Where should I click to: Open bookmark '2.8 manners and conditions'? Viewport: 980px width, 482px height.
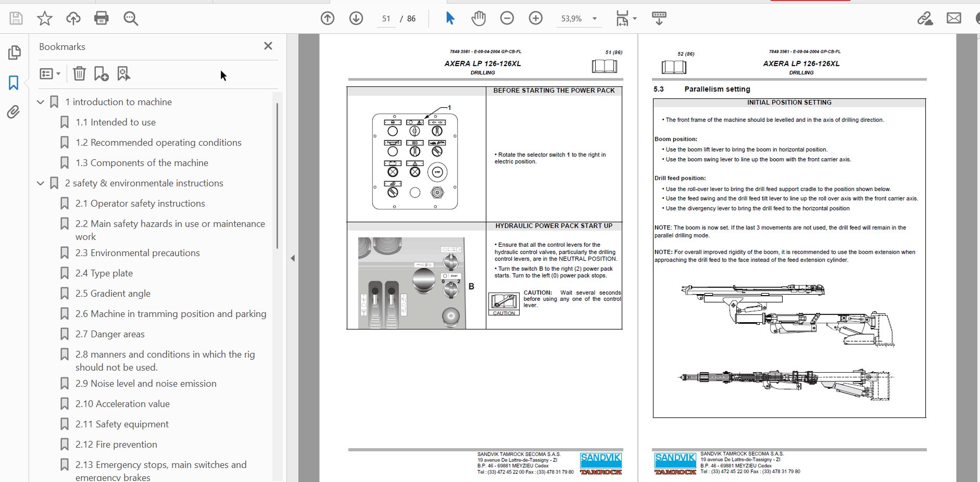pos(165,361)
